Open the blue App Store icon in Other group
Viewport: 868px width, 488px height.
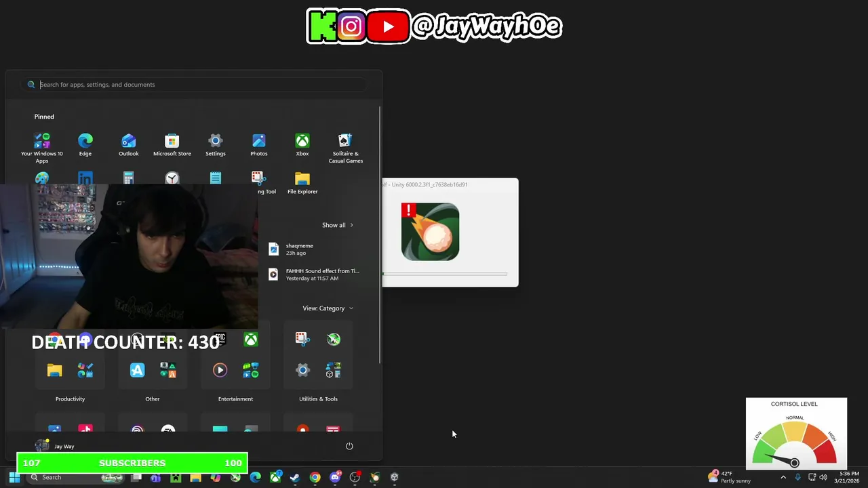coord(137,370)
